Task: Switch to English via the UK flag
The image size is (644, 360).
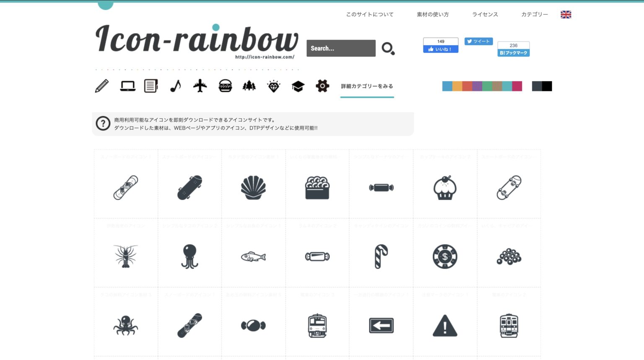Action: [x=566, y=14]
